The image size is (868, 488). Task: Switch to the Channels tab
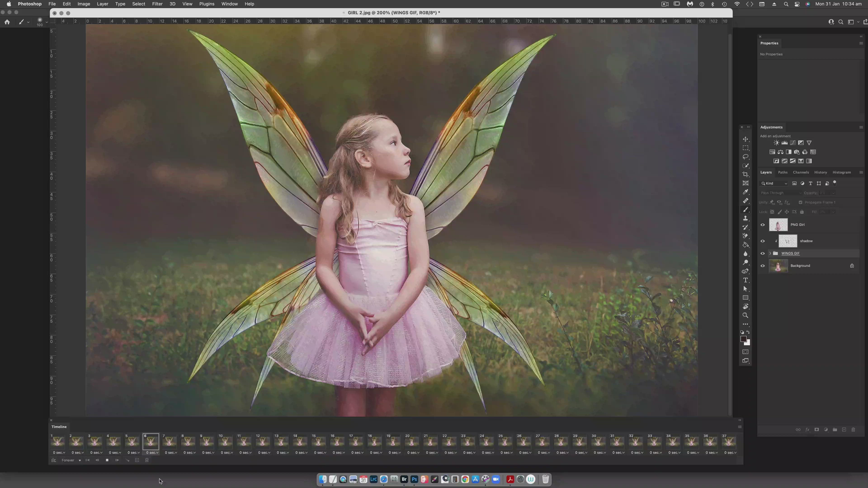(801, 172)
